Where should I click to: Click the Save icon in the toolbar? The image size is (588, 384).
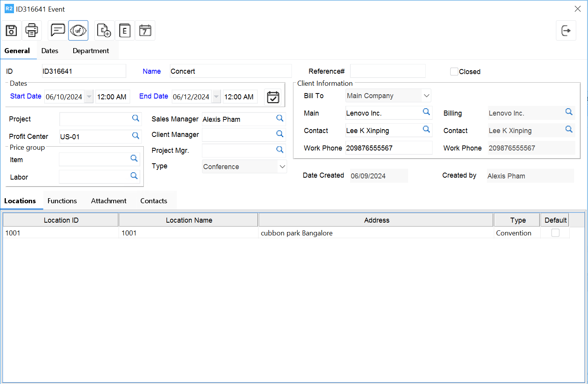11,30
